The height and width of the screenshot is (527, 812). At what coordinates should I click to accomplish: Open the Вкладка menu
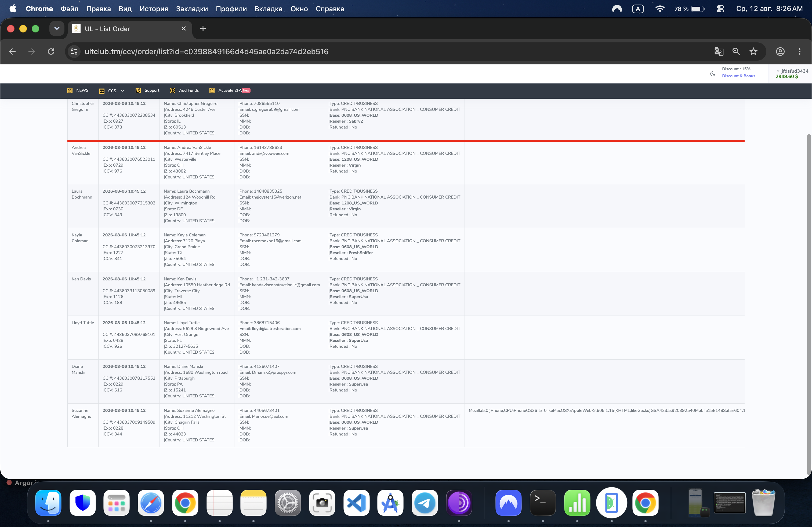(x=268, y=9)
